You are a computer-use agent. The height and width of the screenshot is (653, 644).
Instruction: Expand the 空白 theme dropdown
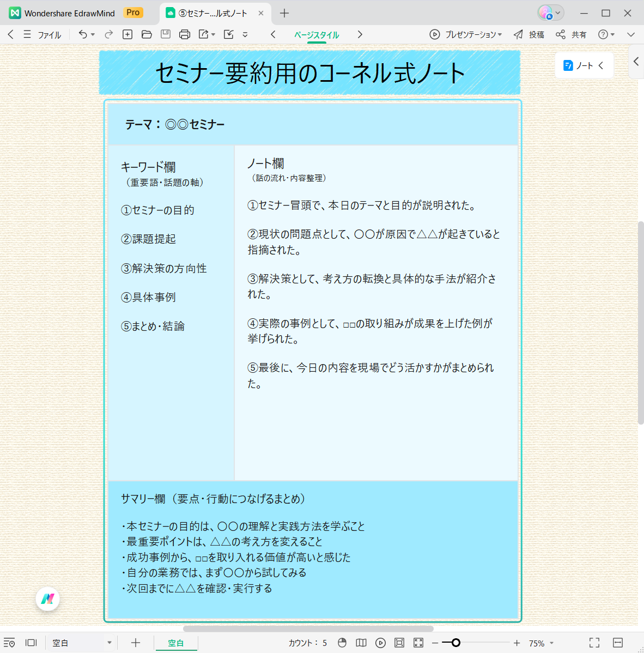pyautogui.click(x=108, y=643)
